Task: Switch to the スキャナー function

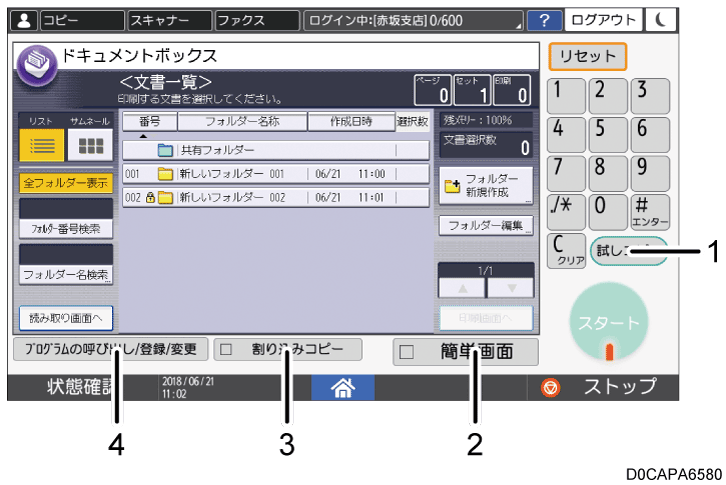Action: (169, 20)
